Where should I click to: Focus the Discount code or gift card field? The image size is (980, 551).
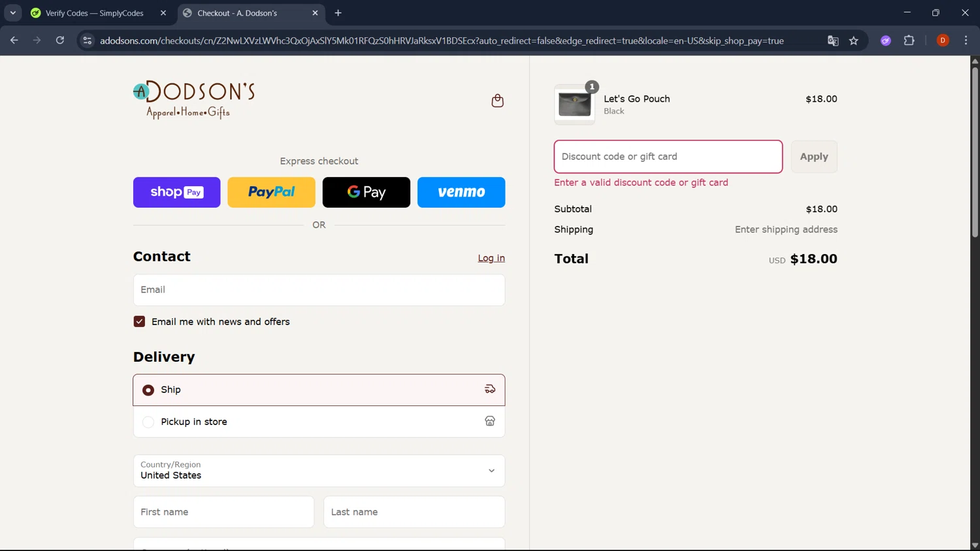click(x=668, y=157)
